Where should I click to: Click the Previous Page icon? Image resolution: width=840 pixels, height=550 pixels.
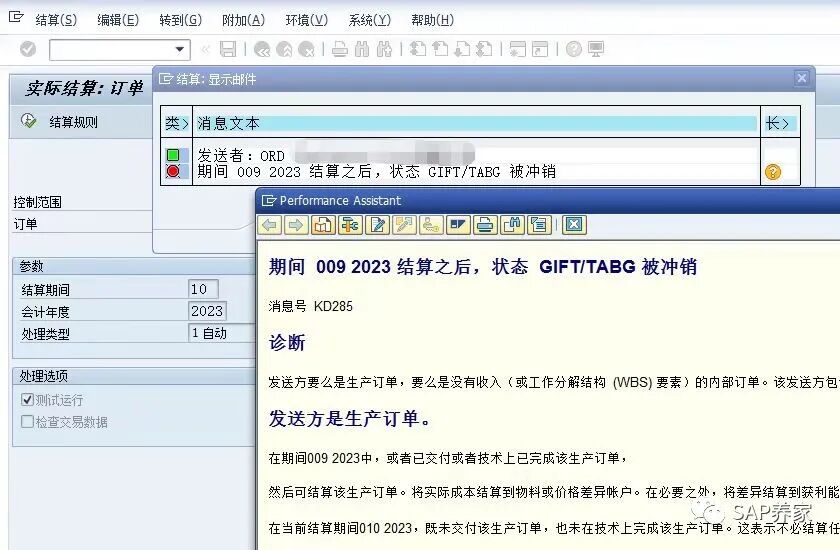[x=440, y=49]
